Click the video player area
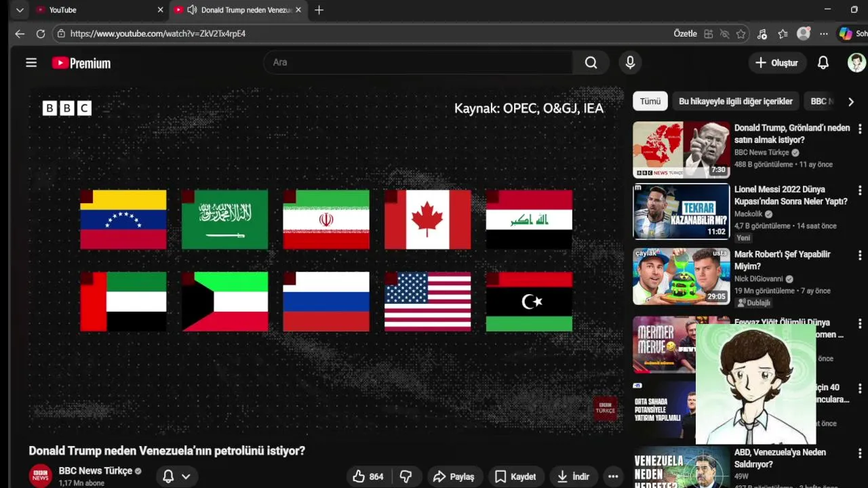Screen dimensions: 868x488 (x=326, y=260)
